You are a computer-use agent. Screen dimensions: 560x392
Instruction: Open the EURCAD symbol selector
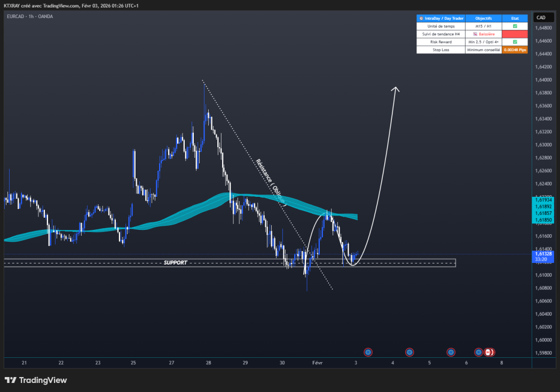[14, 17]
